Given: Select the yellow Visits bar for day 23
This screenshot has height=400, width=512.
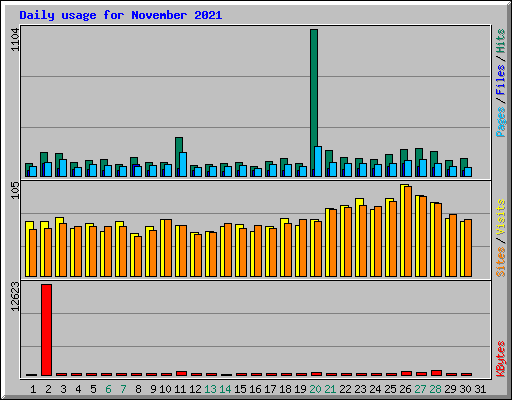Looking at the screenshot, I should (x=359, y=237).
